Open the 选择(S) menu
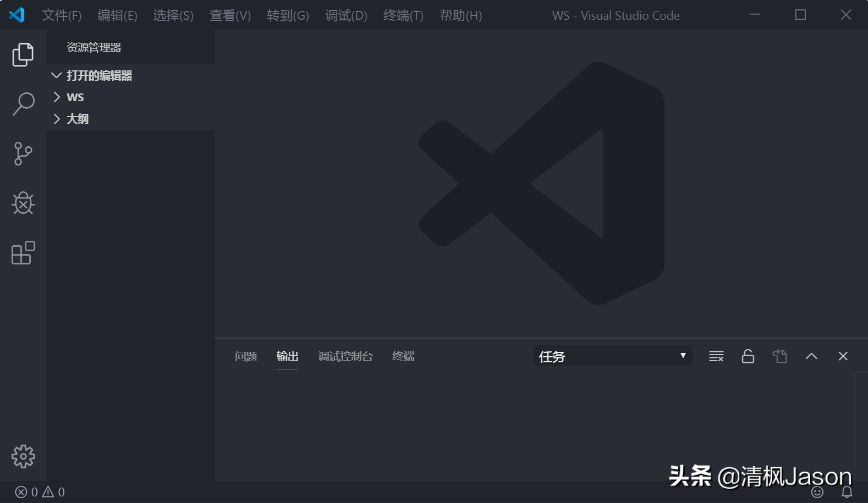This screenshot has width=868, height=503. tap(173, 15)
